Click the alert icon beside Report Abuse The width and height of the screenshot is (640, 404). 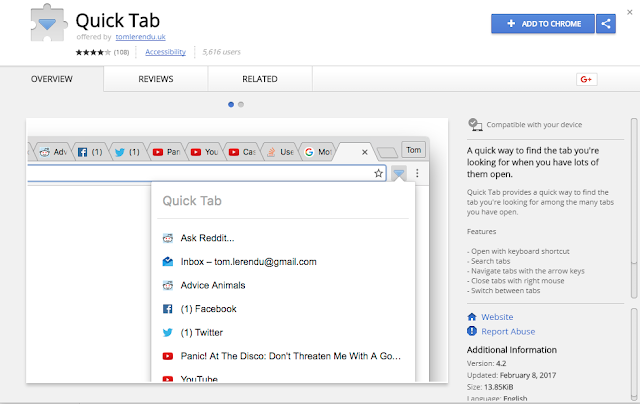(472, 331)
